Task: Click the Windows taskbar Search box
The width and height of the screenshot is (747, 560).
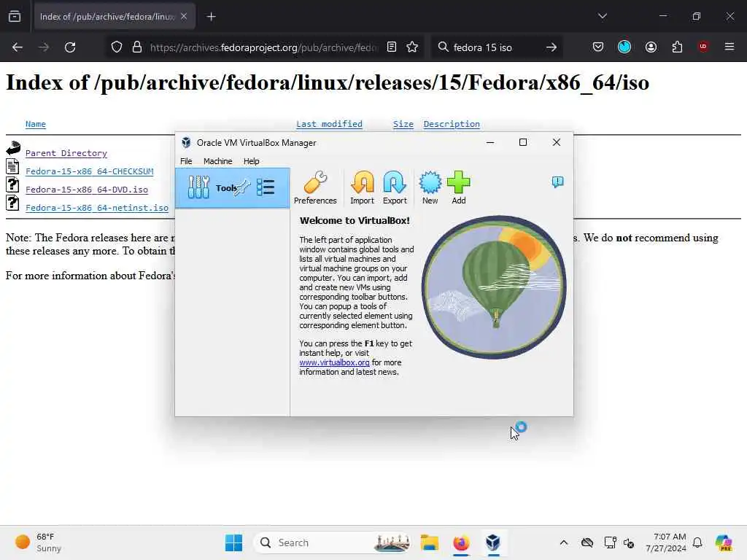Action: 333,542
